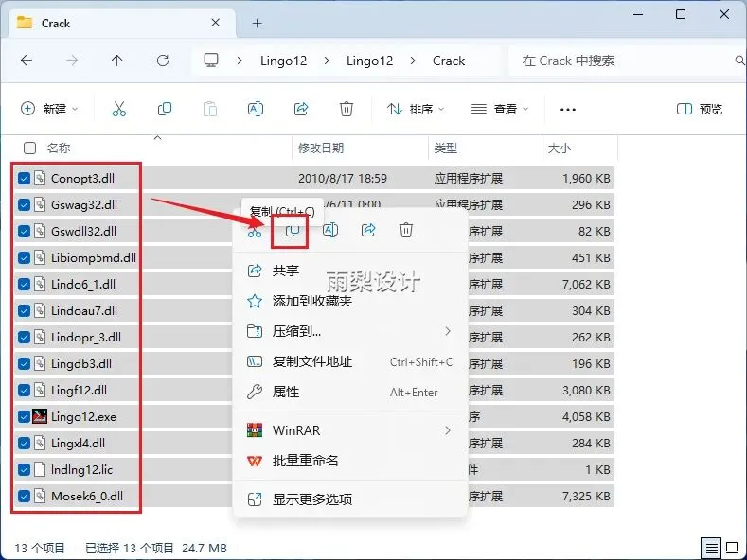Viewport: 747px width, 560px height.
Task: Click the Crack breadcrumb
Action: point(449,61)
